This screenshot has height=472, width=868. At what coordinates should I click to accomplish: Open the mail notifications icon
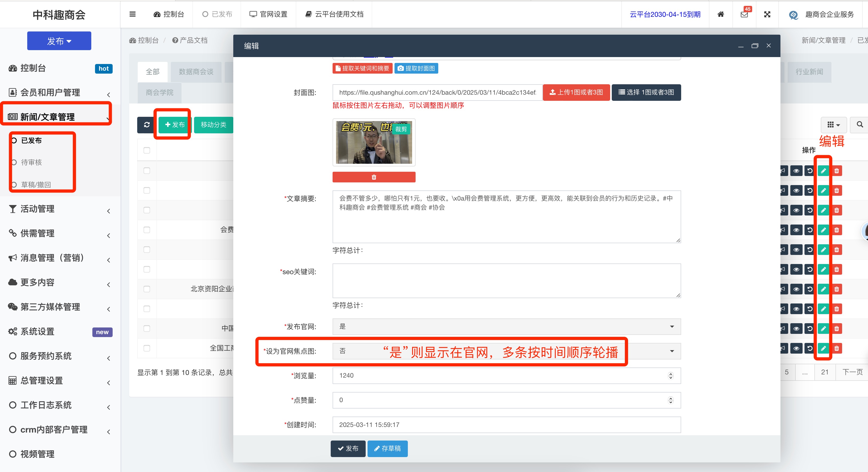744,14
